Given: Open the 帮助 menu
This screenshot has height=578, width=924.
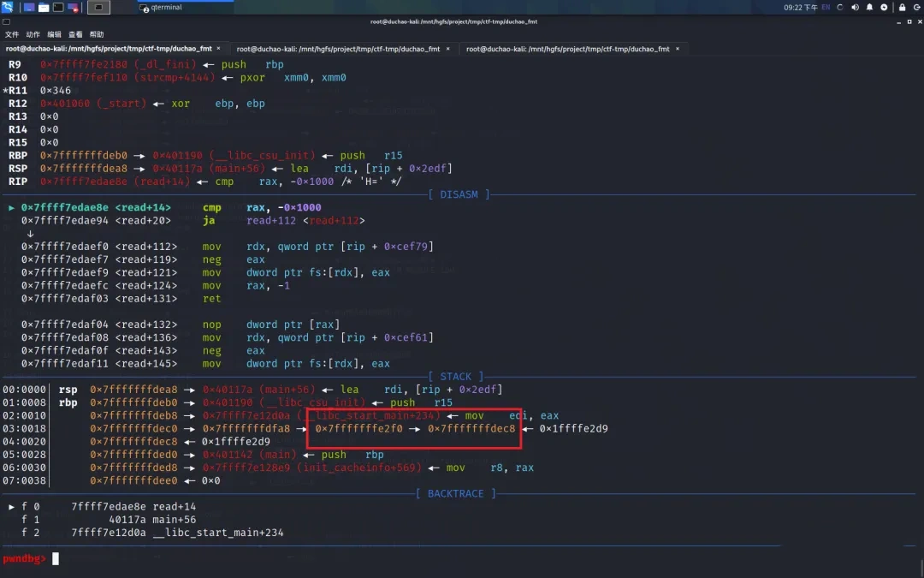Looking at the screenshot, I should 97,34.
